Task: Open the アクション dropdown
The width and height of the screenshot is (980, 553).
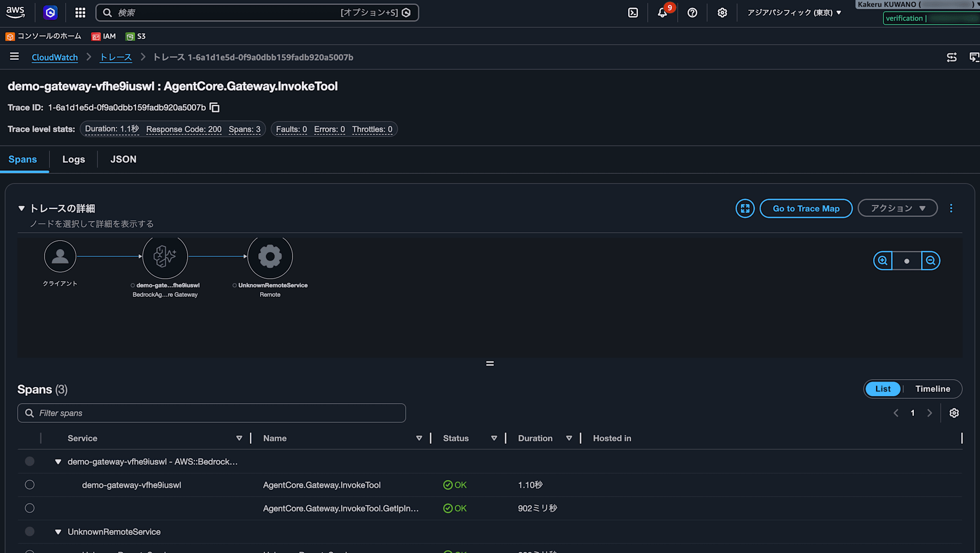Action: tap(898, 209)
